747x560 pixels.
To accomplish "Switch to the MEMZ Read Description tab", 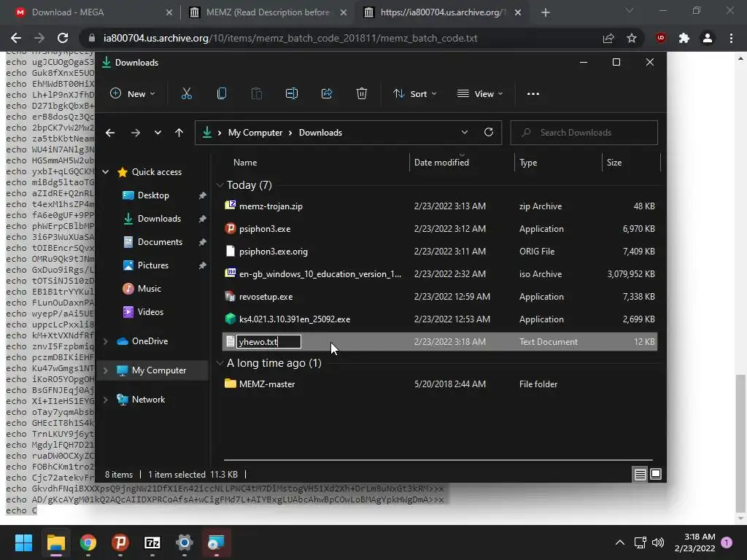I will [268, 12].
